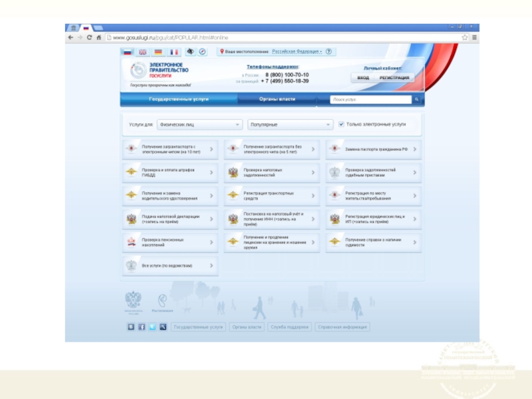Viewport: 532px width, 399px height.
Task: Click the ВХОД login button
Action: tap(362, 78)
